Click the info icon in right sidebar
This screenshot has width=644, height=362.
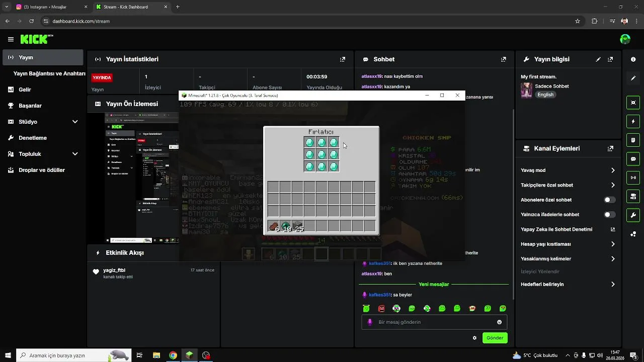pyautogui.click(x=633, y=59)
